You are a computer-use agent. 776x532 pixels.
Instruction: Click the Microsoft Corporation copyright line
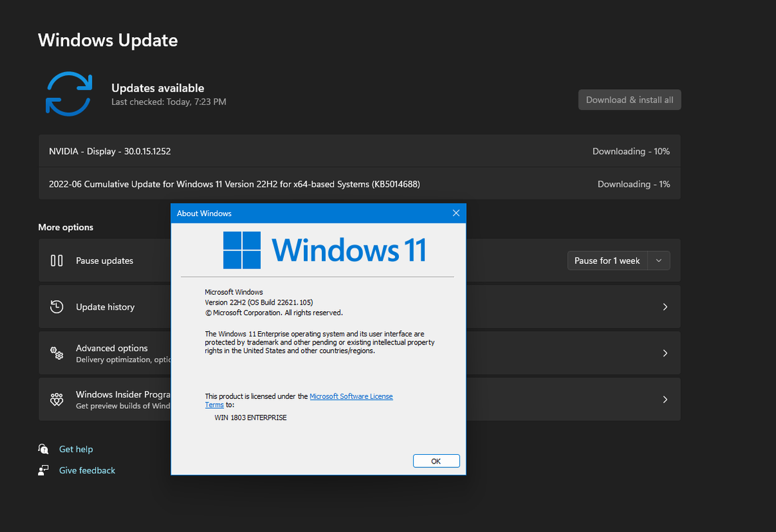pos(274,313)
